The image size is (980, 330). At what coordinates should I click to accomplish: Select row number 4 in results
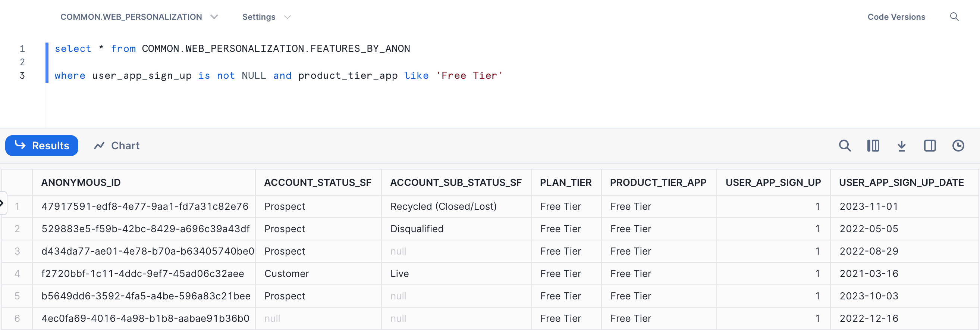click(x=17, y=274)
